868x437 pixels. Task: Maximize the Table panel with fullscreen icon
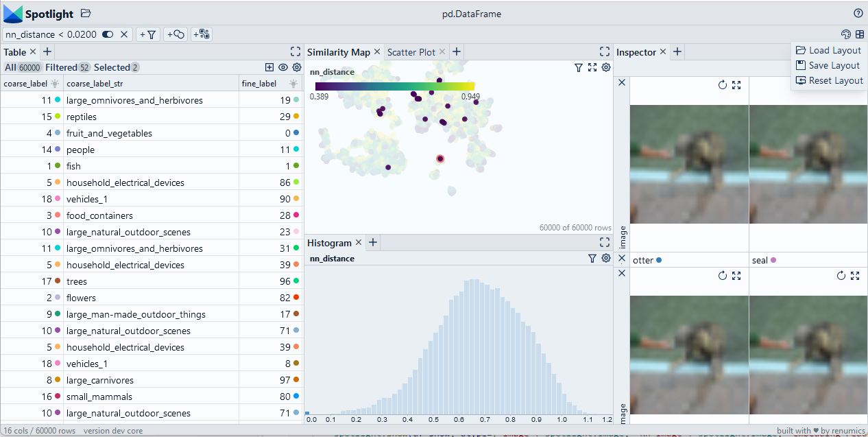pyautogui.click(x=296, y=51)
